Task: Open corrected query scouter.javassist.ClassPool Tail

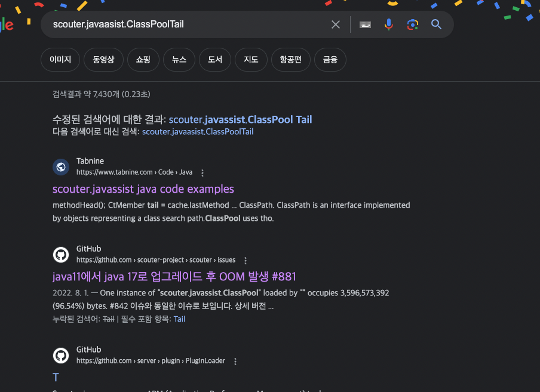Action: [240, 119]
